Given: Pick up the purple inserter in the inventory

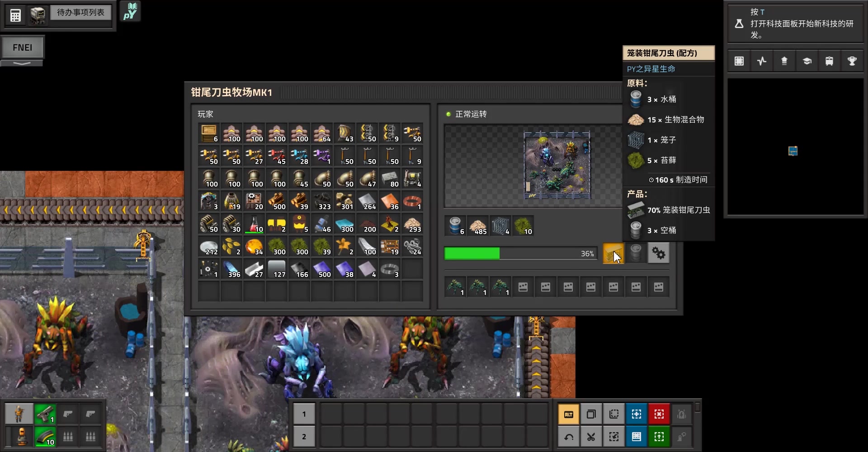Looking at the screenshot, I should coord(322,156).
